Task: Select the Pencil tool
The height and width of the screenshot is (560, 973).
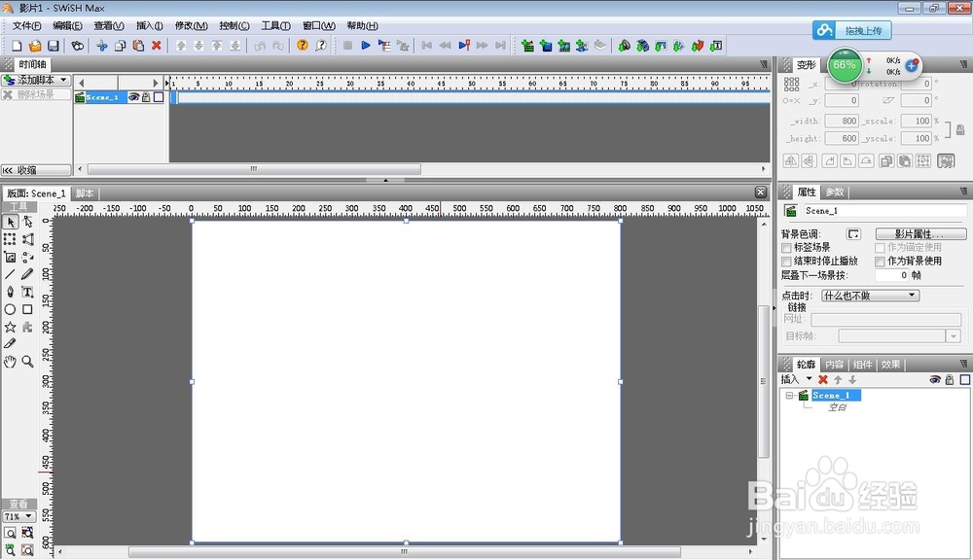Action: (x=28, y=274)
